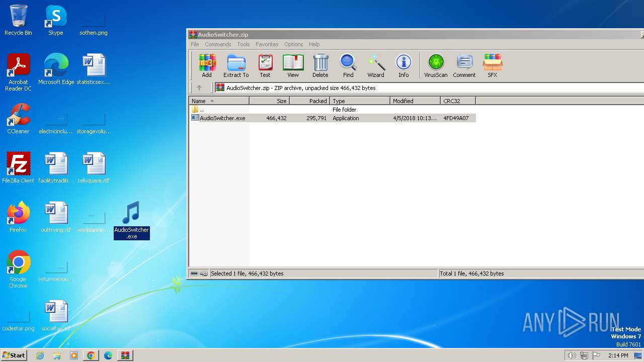Image resolution: width=644 pixels, height=362 pixels.
Task: Start VirusScan on archive
Action: pyautogui.click(x=436, y=66)
